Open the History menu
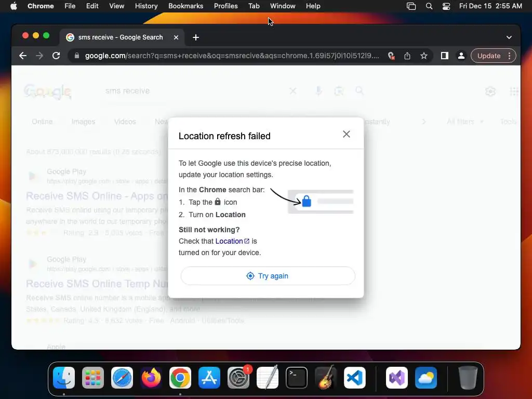The height and width of the screenshot is (399, 532). [146, 6]
